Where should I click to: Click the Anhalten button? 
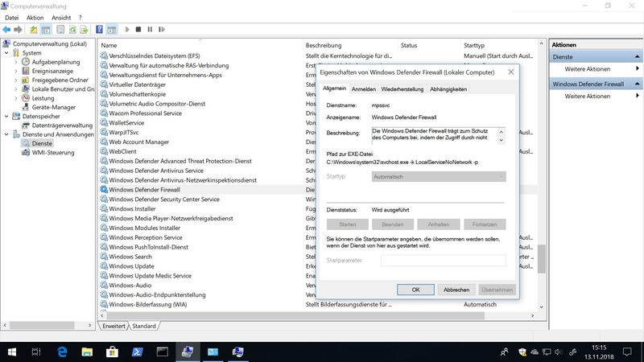[438, 224]
